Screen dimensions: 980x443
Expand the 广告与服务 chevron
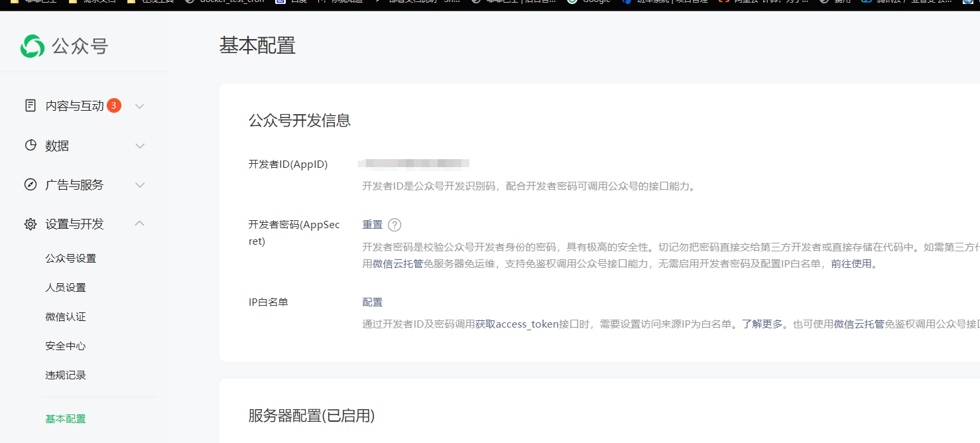click(x=139, y=185)
